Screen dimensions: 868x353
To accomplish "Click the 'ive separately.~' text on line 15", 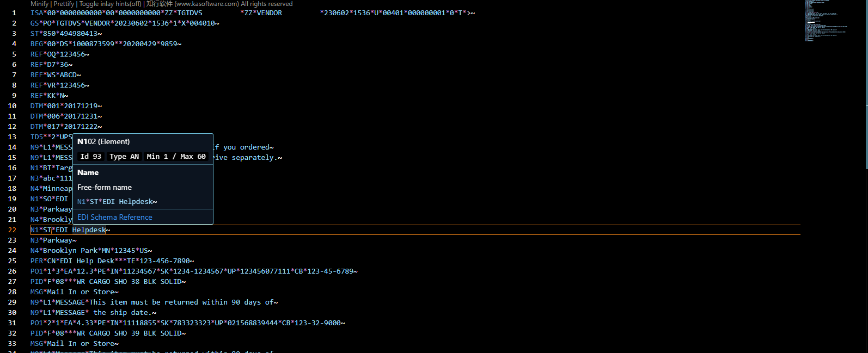I will coord(248,157).
